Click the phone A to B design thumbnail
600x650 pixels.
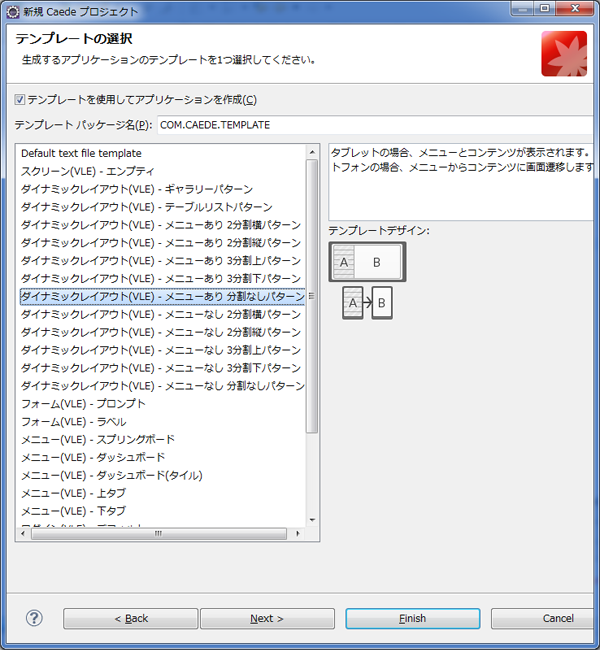coord(367,303)
